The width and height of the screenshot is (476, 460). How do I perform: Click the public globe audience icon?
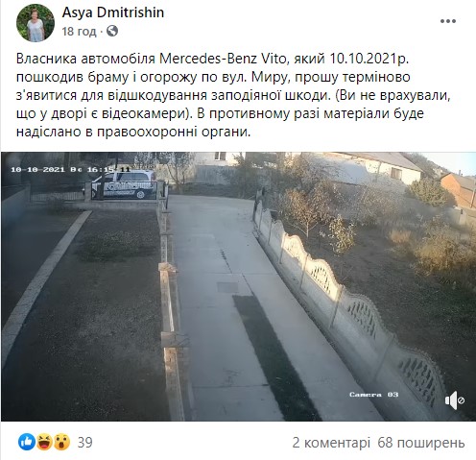(x=112, y=31)
